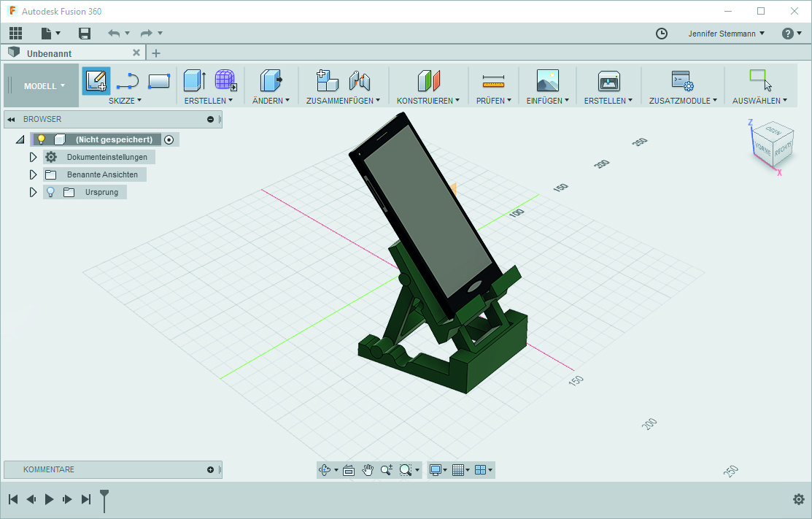This screenshot has height=519, width=812.
Task: Click the save disk icon
Action: click(85, 34)
